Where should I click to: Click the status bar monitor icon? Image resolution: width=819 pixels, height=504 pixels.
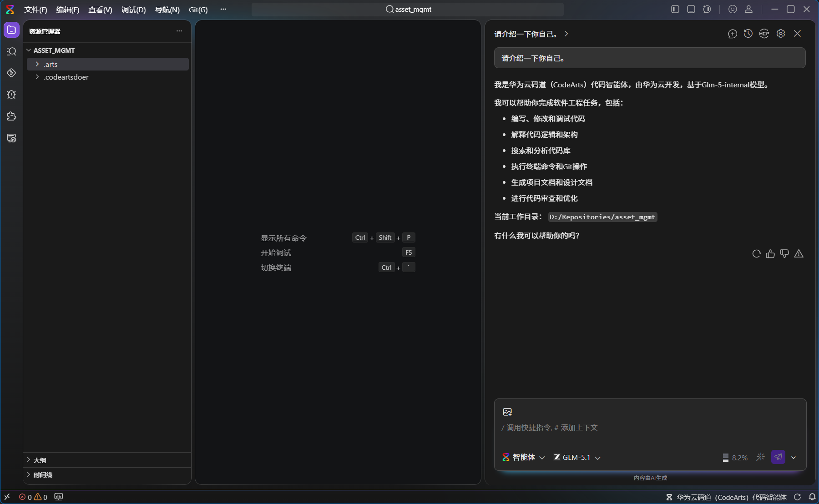tap(59, 497)
